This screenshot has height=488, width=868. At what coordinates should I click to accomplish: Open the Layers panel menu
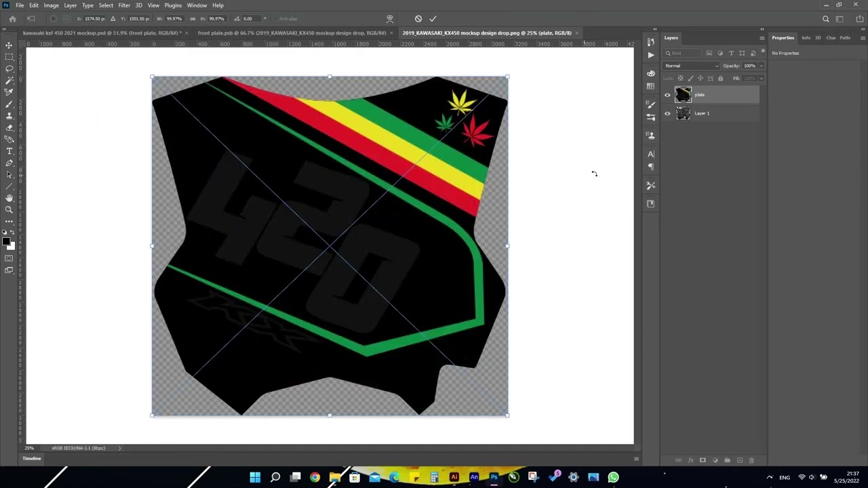762,38
